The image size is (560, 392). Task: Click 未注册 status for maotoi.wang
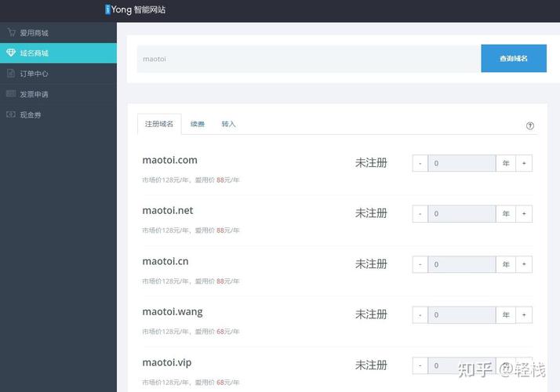click(371, 314)
